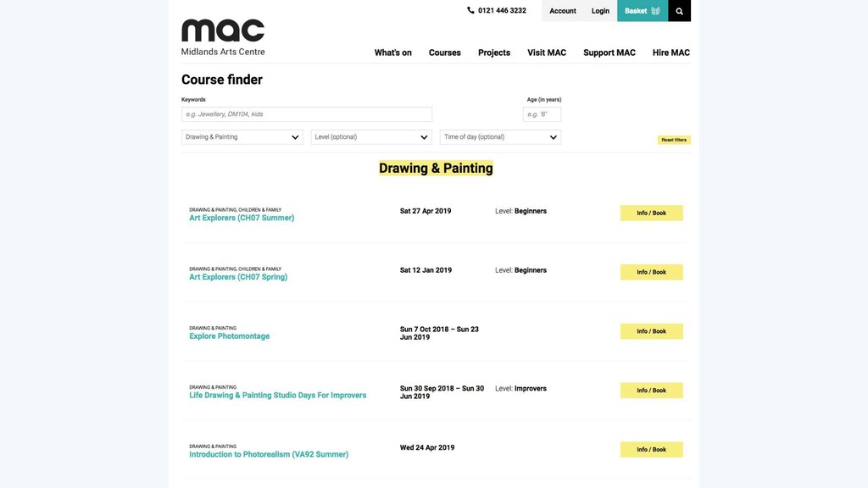Screen dimensions: 868x488
Task: Click the Level: Improvers text
Action: (520, 388)
